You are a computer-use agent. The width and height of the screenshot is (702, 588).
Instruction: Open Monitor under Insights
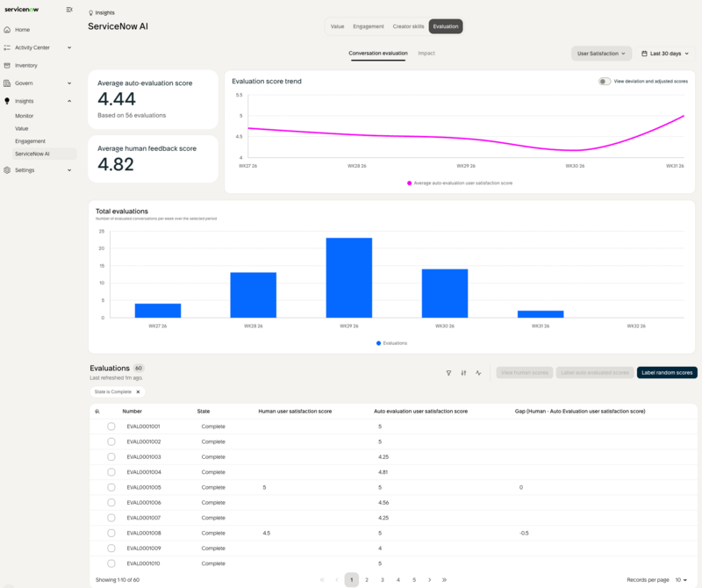pyautogui.click(x=25, y=116)
